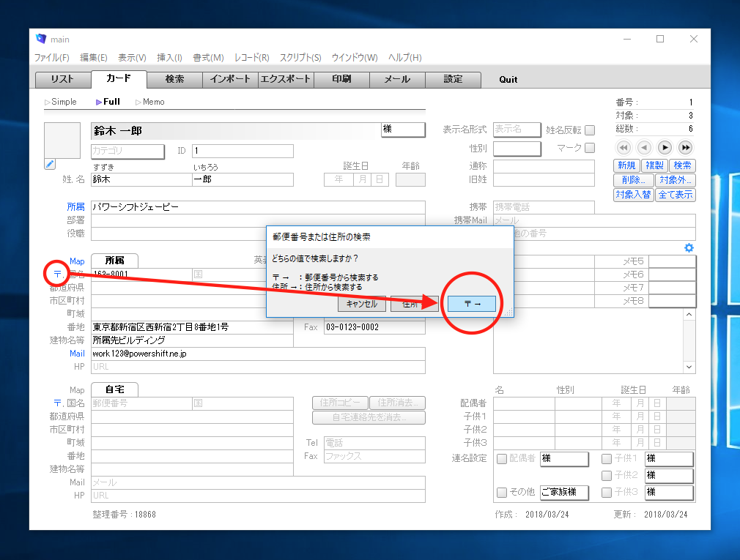Click the FileMaker app icon in title bar
Screen dimensions: 740x560
pos(41,39)
